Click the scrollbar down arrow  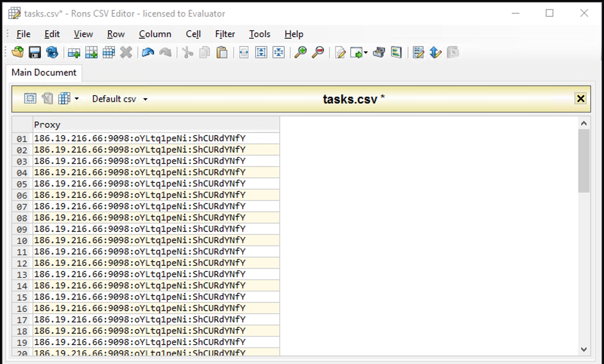pyautogui.click(x=584, y=349)
